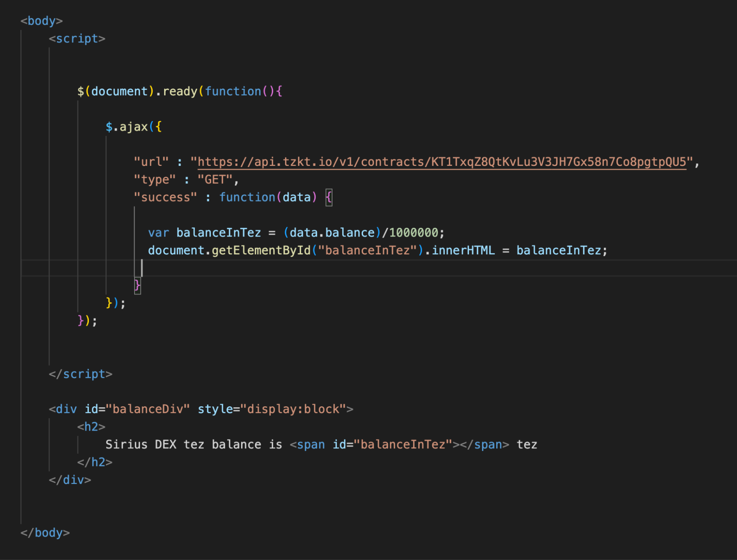737x560 pixels.
Task: Click the highlighted closing pink brace
Action: (137, 285)
